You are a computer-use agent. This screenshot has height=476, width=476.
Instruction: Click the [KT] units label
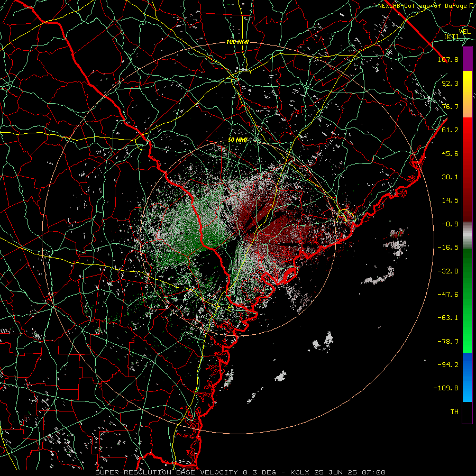click(451, 36)
